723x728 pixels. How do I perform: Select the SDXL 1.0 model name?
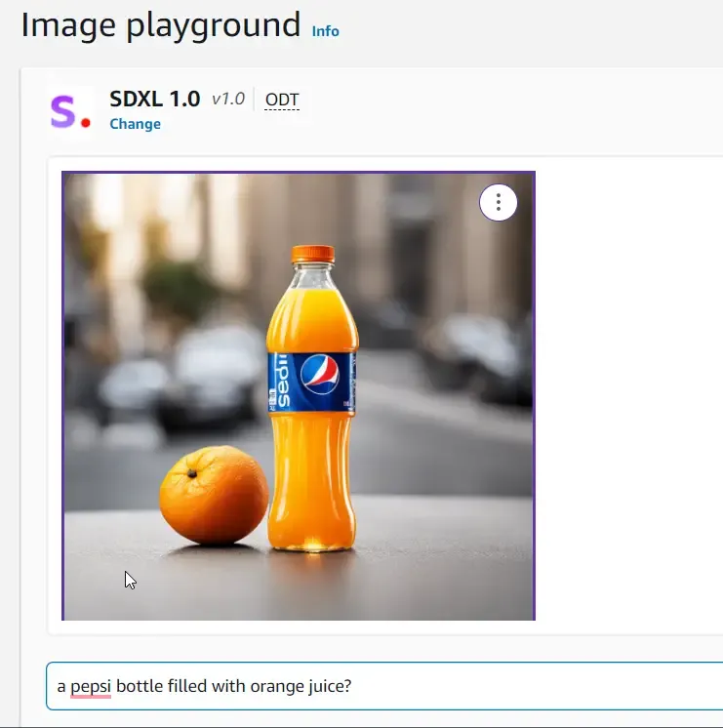[155, 99]
